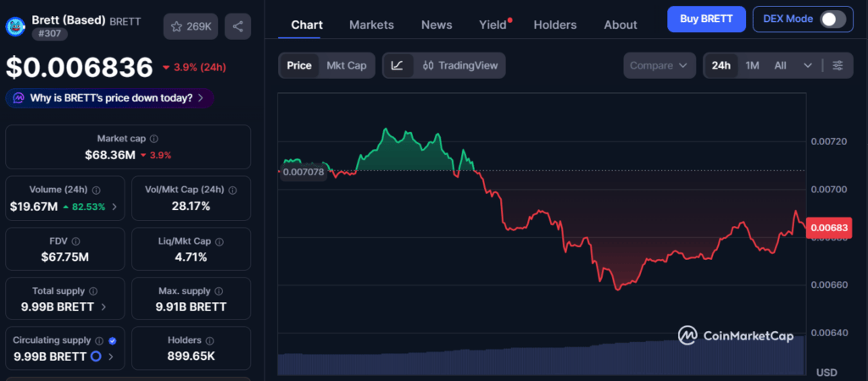868x381 pixels.
Task: Click the TradingView candlestick icon
Action: pos(428,65)
